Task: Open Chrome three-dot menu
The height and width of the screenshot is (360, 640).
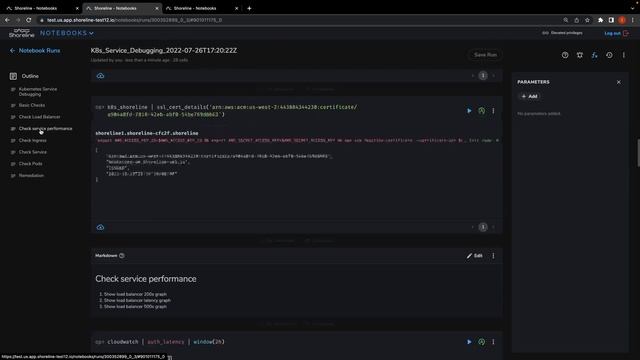Action: click(x=633, y=20)
